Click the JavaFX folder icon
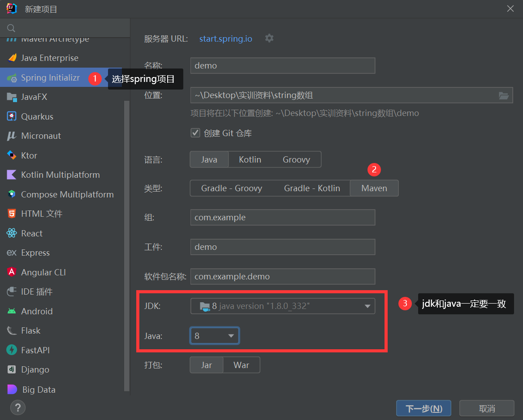523x420 pixels. click(12, 97)
